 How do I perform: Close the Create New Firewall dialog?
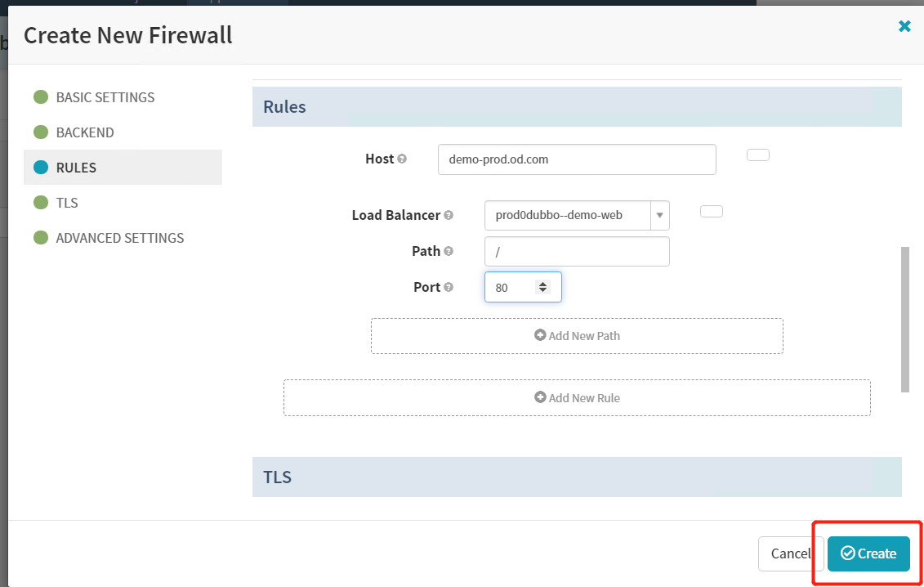coord(904,26)
